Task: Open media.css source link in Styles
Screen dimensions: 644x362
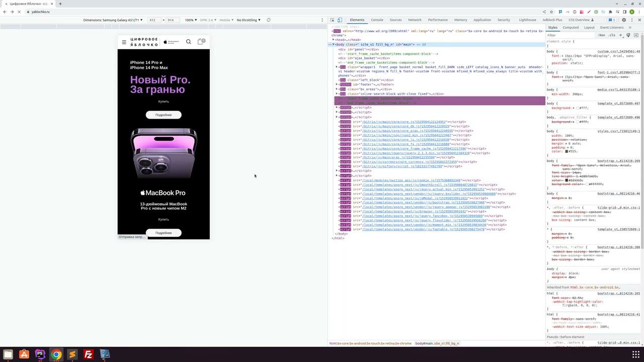Action: pyautogui.click(x=619, y=89)
